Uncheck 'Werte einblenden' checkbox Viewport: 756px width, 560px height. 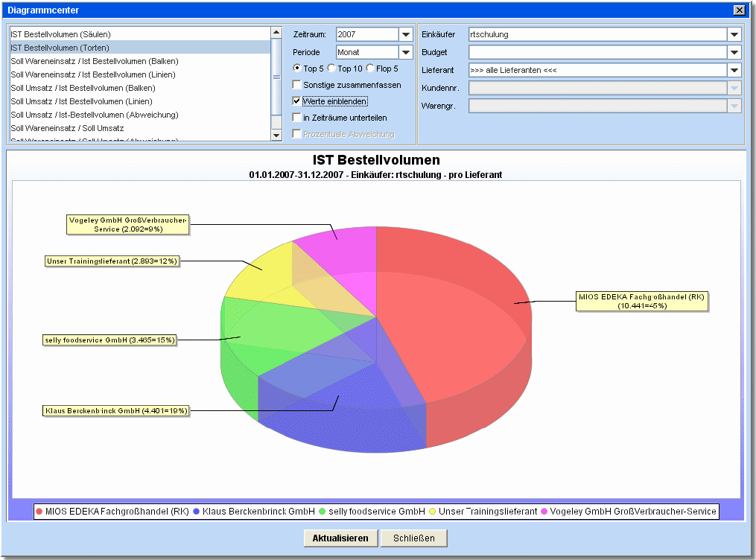297,101
